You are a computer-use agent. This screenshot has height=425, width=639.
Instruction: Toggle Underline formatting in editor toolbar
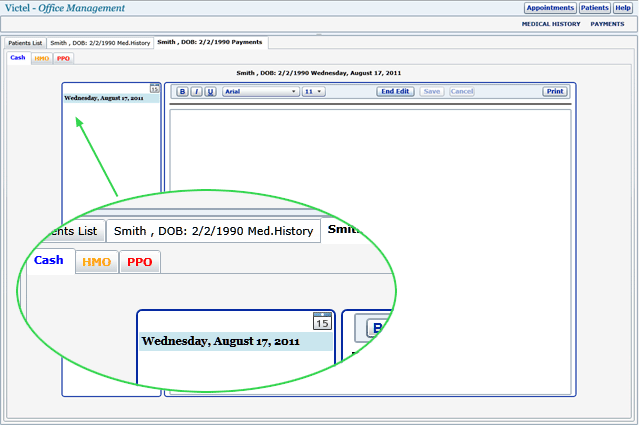tap(210, 92)
